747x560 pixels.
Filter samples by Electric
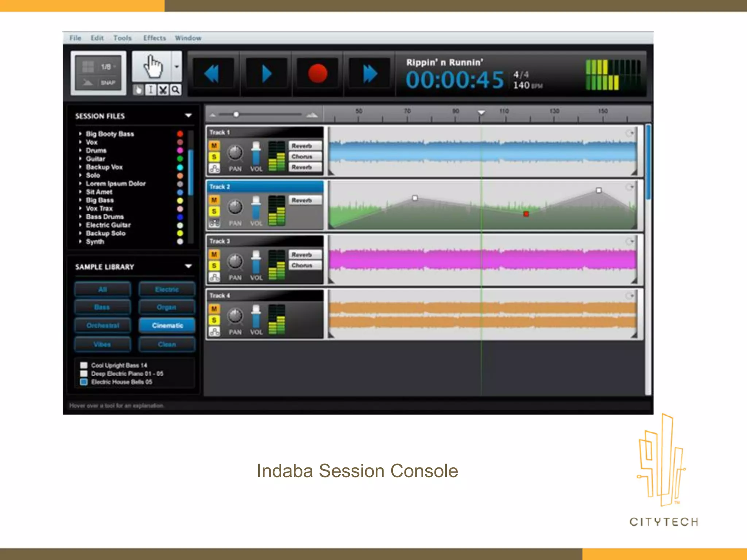click(x=167, y=289)
